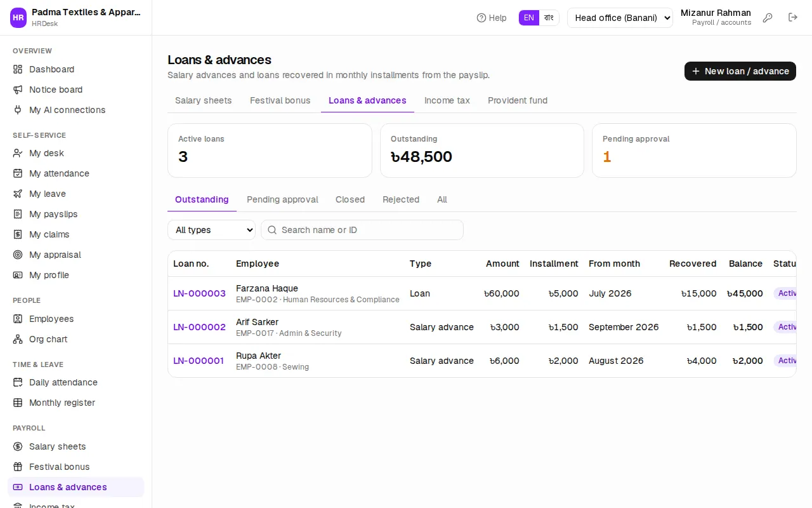The width and height of the screenshot is (812, 508).
Task: Open Help in the header
Action: tap(492, 18)
